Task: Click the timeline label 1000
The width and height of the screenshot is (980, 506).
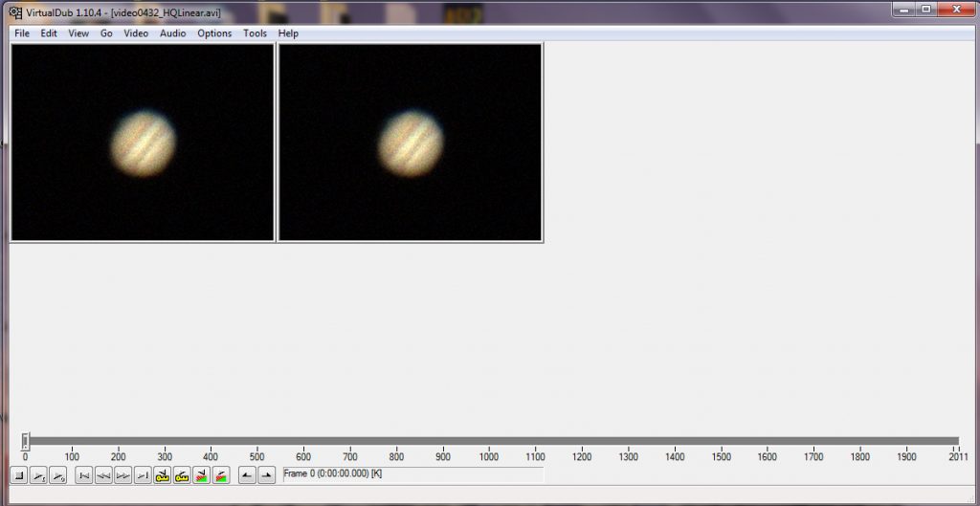Action: coord(489,456)
